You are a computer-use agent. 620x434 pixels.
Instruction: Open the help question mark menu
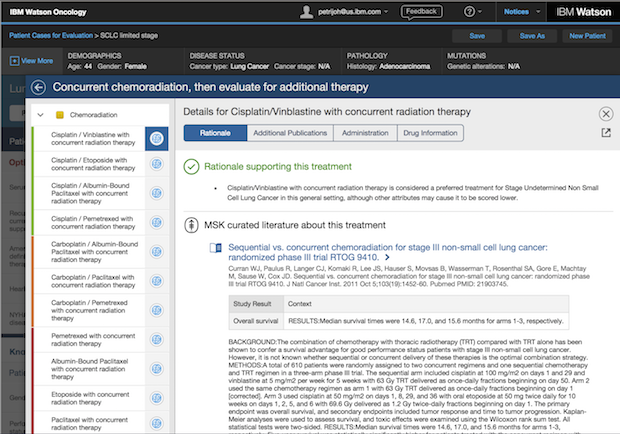472,12
